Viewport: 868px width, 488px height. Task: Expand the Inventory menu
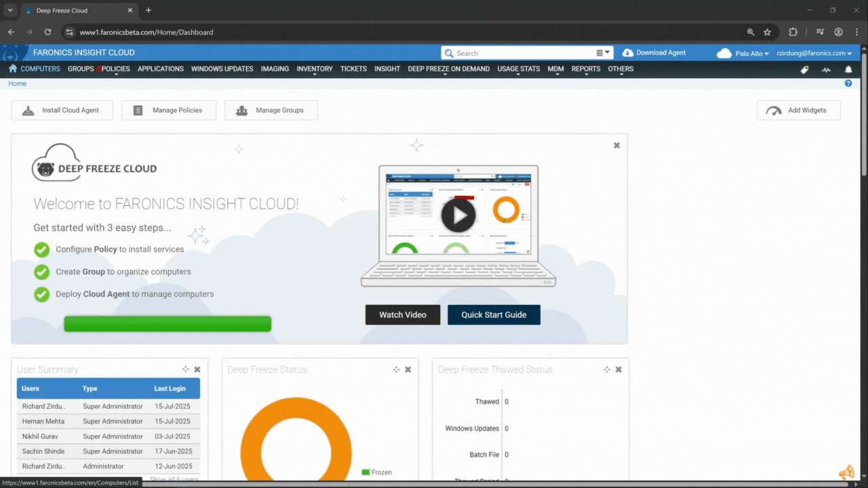(315, 69)
